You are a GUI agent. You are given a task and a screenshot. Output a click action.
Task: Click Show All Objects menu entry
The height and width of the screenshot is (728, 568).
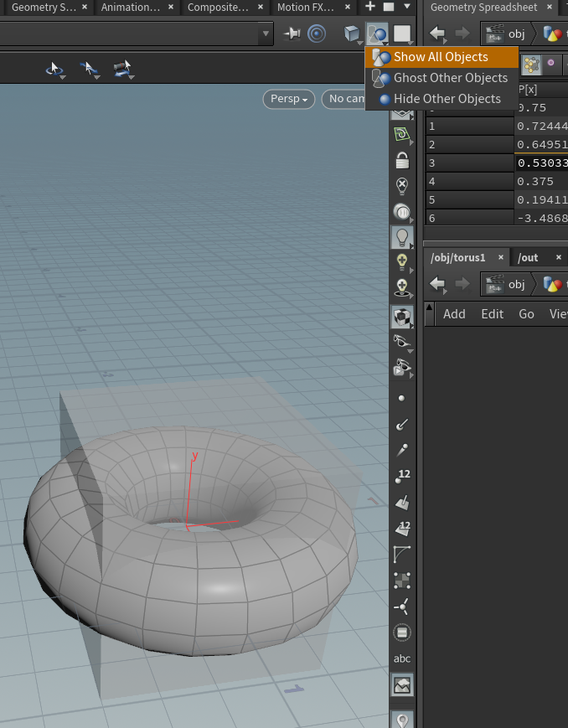(x=441, y=57)
